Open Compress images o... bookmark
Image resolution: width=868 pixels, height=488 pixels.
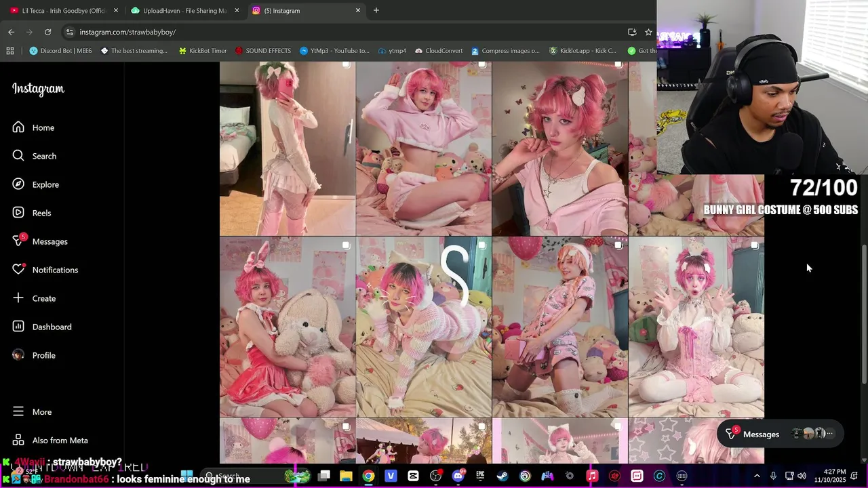pyautogui.click(x=505, y=51)
